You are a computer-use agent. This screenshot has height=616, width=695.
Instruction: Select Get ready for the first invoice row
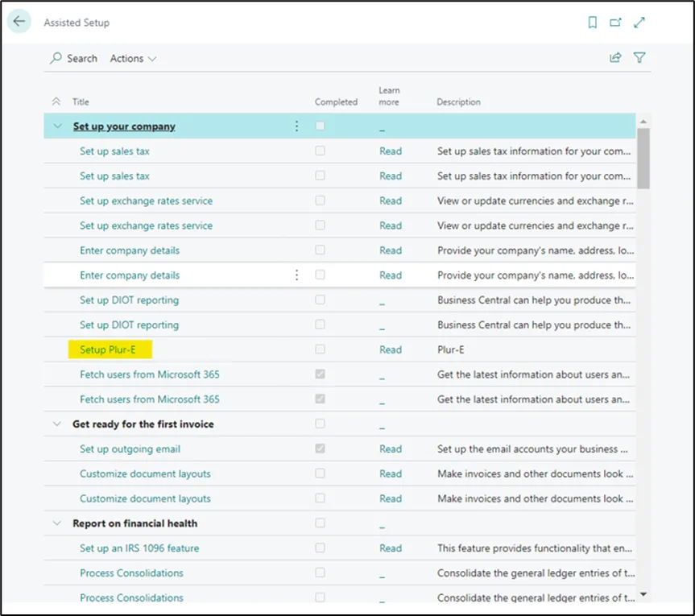coord(340,424)
